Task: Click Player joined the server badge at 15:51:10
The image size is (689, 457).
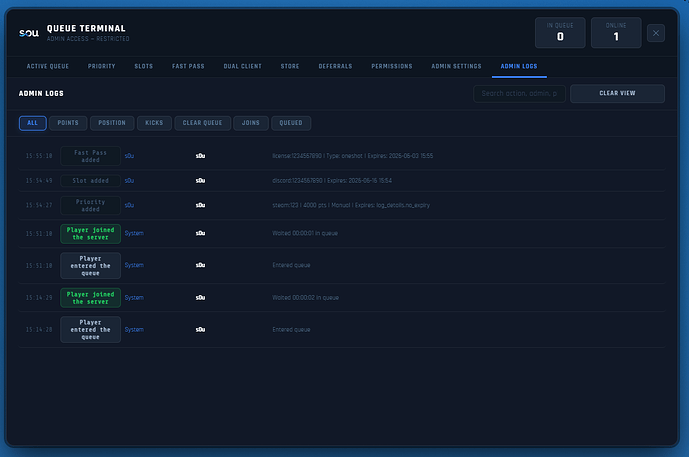Action: (x=91, y=233)
